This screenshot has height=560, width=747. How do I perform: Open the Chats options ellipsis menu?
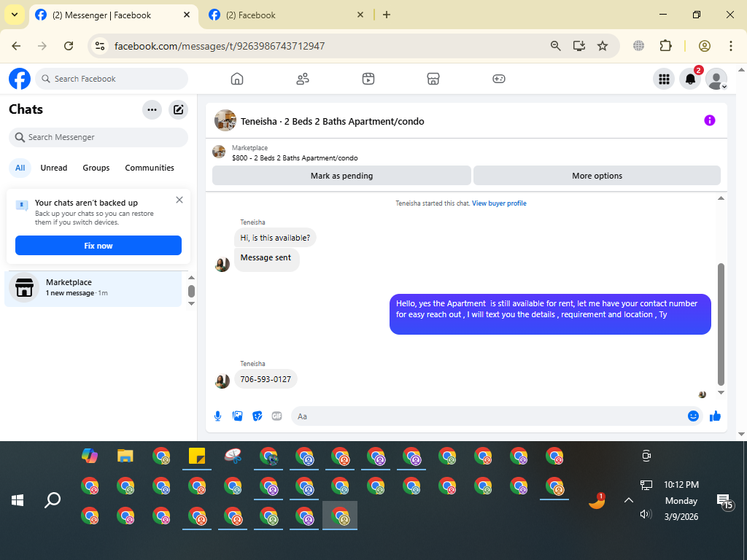pos(152,109)
